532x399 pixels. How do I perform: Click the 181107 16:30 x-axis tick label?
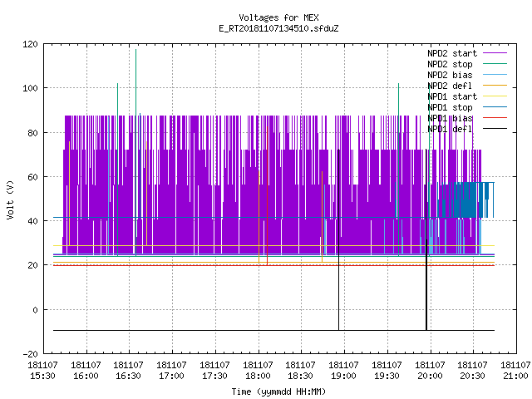click(128, 371)
